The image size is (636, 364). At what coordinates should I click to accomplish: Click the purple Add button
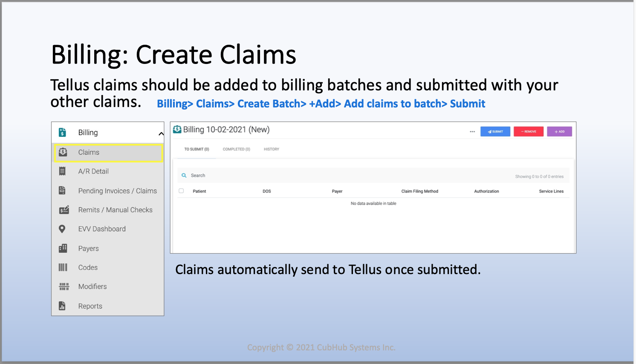click(560, 131)
